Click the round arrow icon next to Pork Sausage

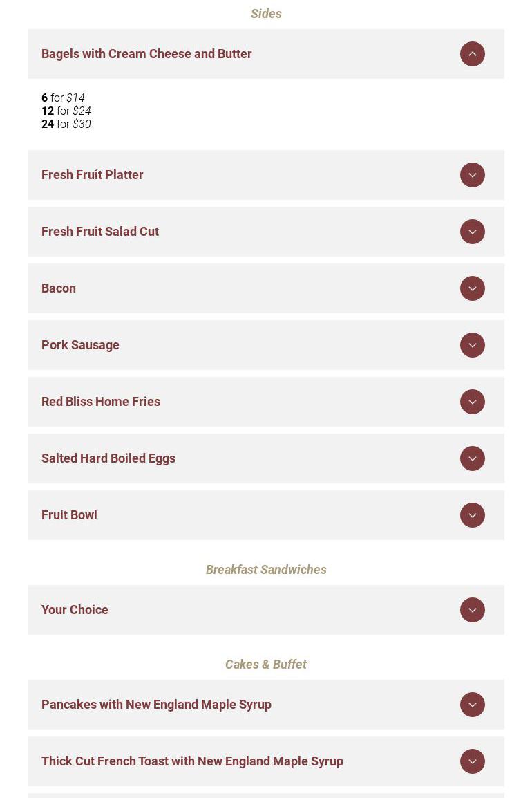[x=473, y=345]
